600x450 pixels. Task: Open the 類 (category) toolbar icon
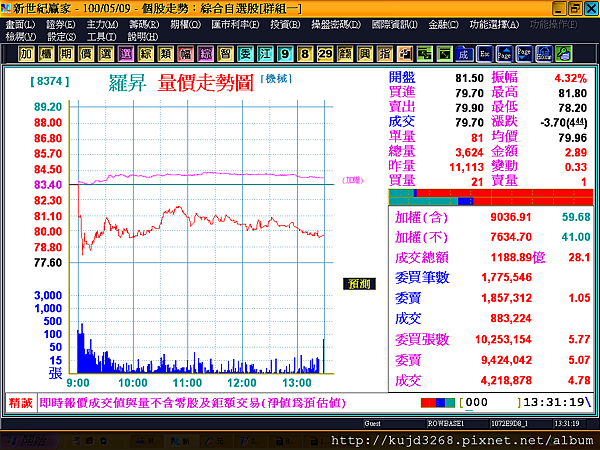coord(165,54)
